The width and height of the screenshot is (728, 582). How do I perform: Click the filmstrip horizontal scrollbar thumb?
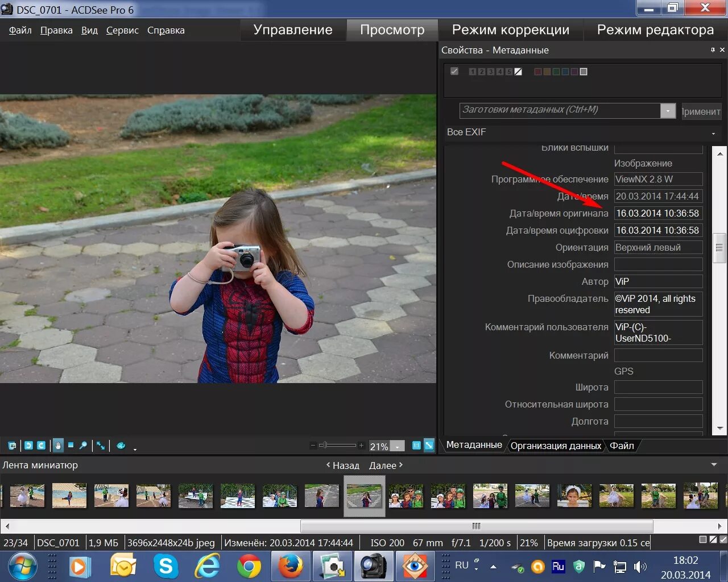477,526
